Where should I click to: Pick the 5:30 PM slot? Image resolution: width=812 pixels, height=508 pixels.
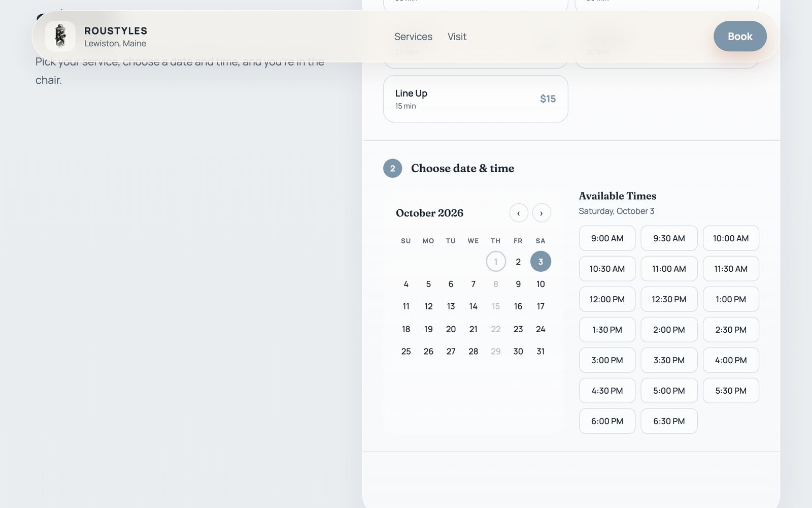(731, 391)
